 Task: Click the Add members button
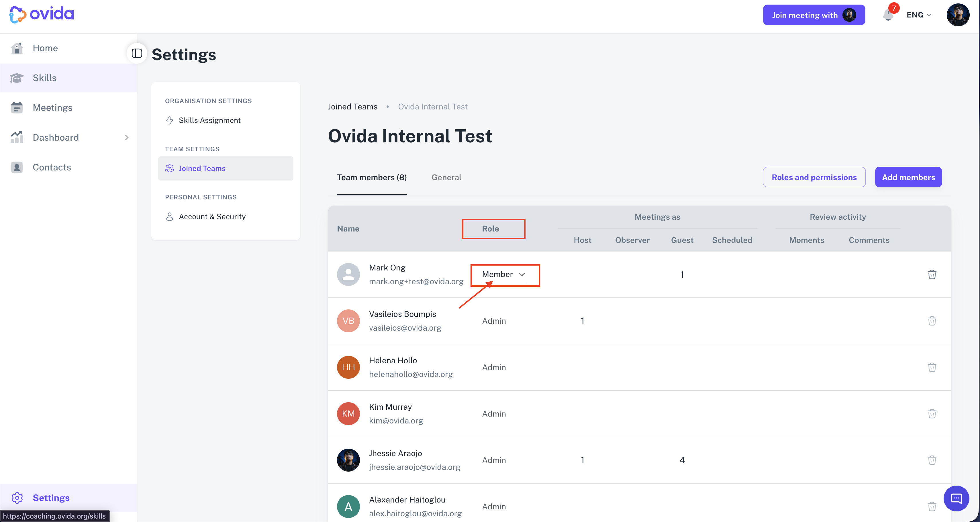[908, 177]
